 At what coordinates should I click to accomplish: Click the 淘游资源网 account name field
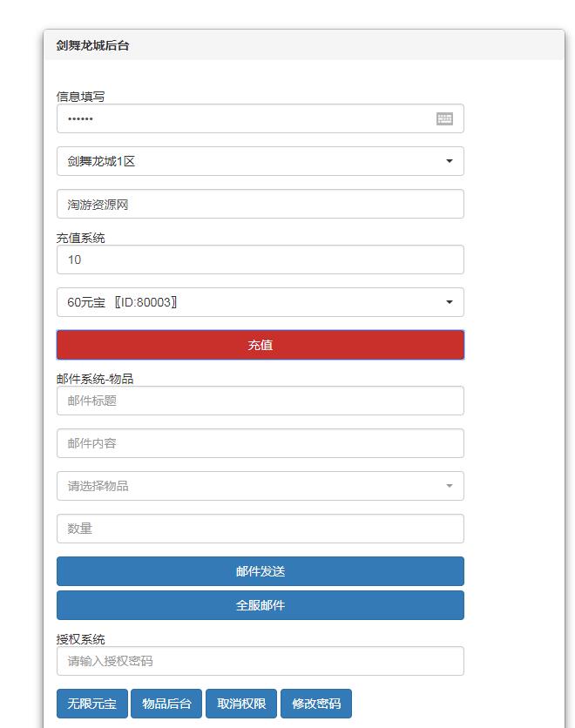(260, 205)
